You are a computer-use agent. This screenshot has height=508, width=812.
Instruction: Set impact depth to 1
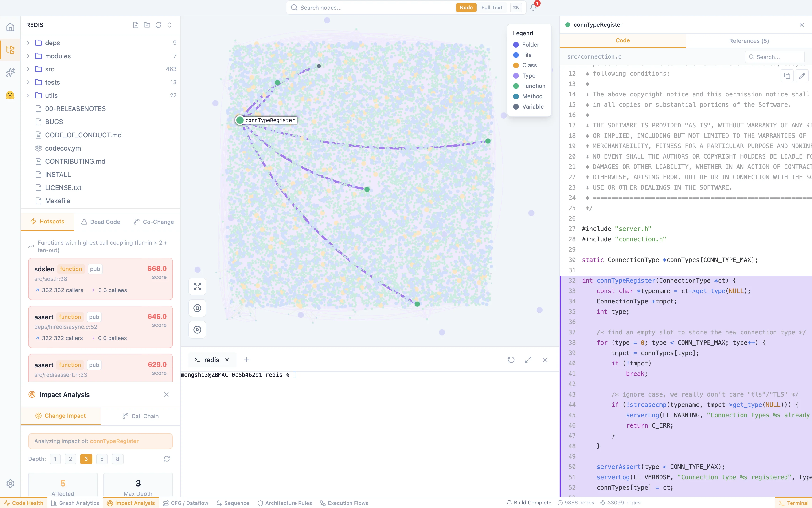click(55, 459)
